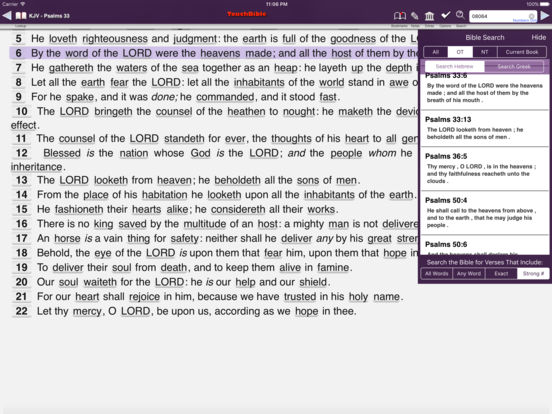Tap the word 'waiteth' in verse 20
552x414 pixels.
click(x=100, y=282)
